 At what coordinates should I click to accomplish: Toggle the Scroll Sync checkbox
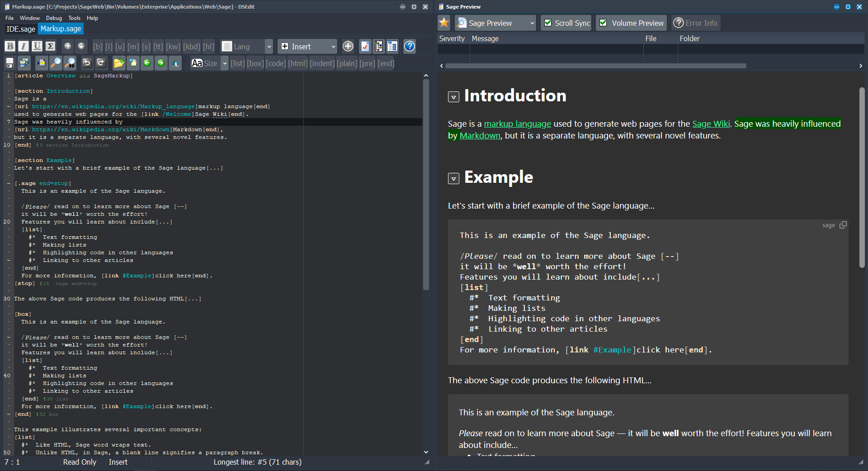(x=548, y=23)
